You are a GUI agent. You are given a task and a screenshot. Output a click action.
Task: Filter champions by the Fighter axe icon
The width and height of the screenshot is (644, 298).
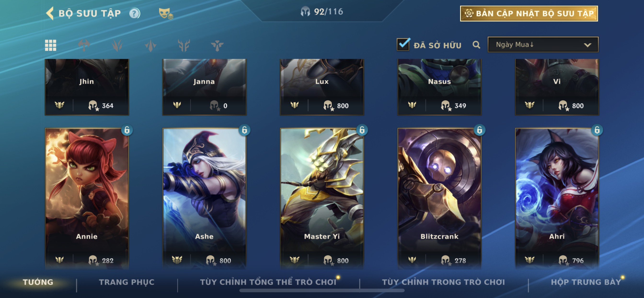coord(84,45)
